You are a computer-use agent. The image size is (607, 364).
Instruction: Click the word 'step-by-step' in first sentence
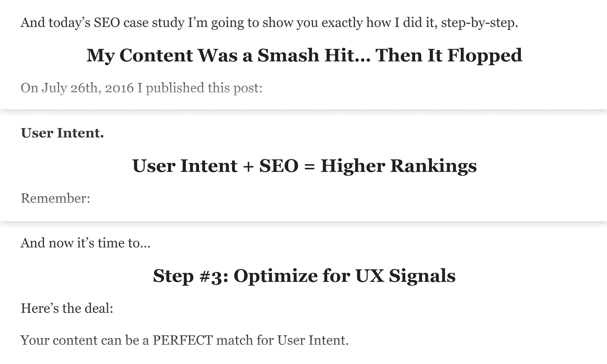coord(480,23)
